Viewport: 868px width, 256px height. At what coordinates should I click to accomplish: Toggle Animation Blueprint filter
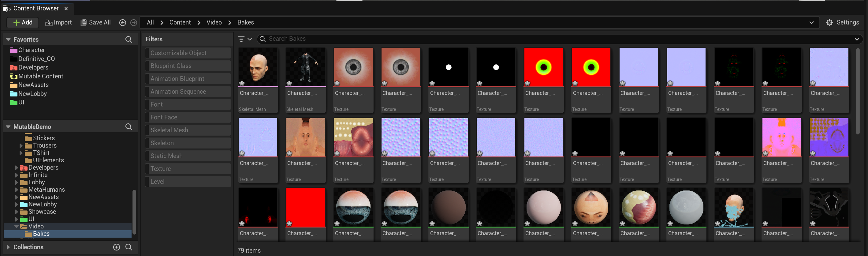[x=188, y=79]
